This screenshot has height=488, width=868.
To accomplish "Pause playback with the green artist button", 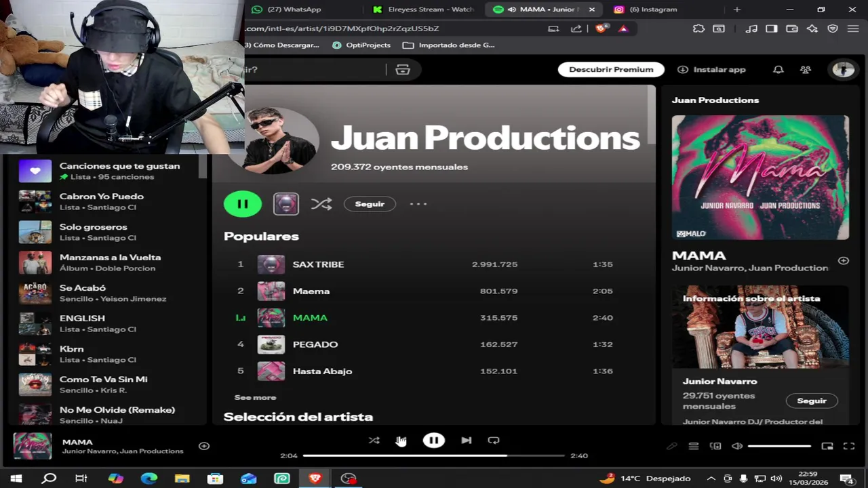I will pyautogui.click(x=243, y=204).
